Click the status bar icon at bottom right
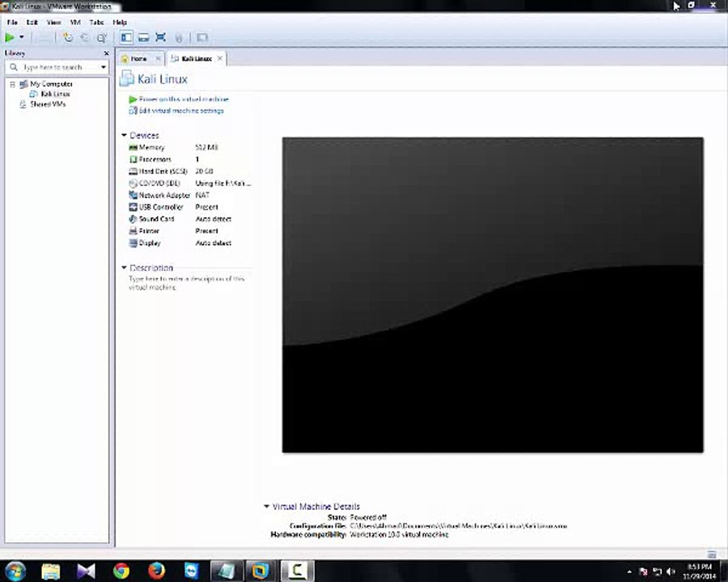This screenshot has height=582, width=728. click(712, 554)
